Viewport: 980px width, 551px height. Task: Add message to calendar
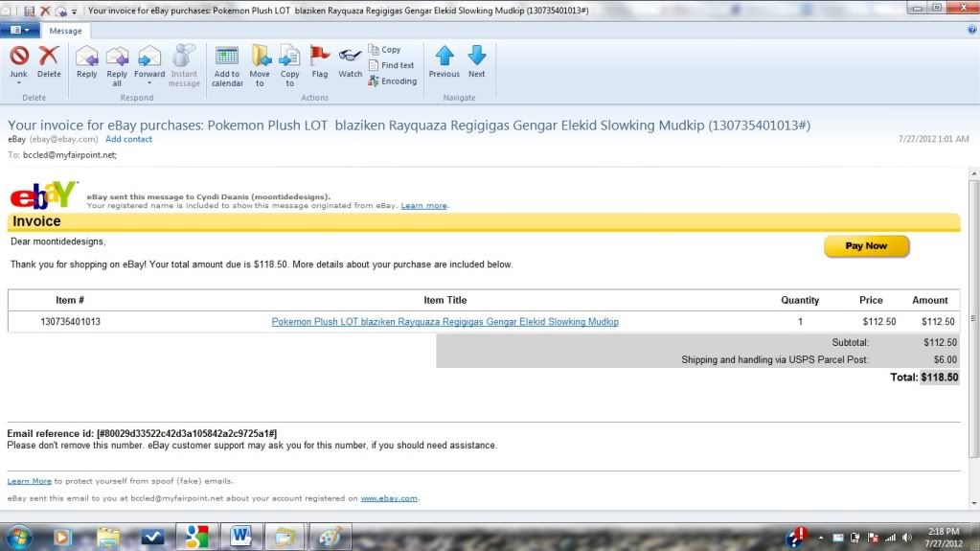(x=227, y=66)
